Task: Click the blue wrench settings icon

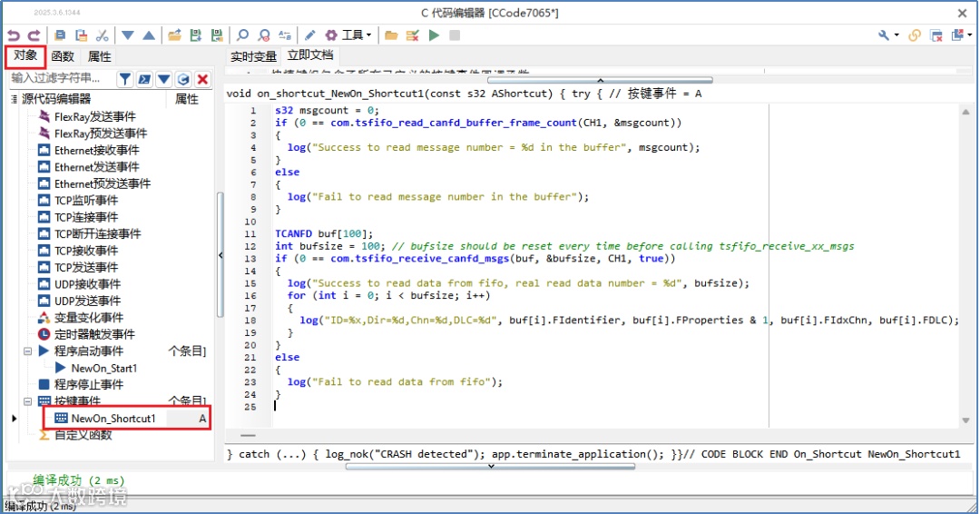Action: click(884, 35)
